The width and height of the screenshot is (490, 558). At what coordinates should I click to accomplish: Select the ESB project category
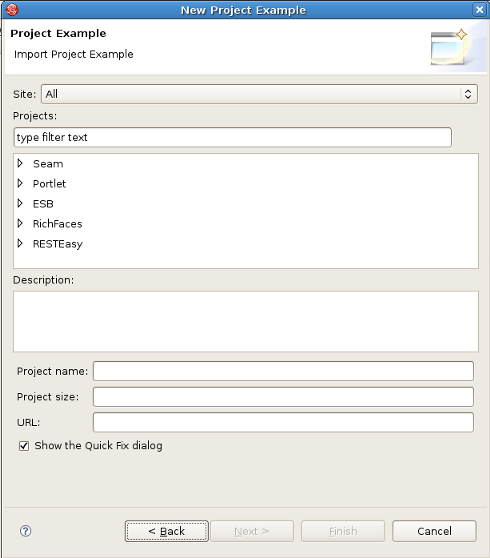[43, 204]
